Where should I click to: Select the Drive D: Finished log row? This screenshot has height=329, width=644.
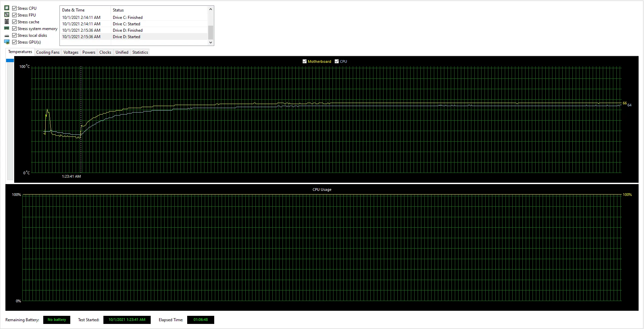134,30
